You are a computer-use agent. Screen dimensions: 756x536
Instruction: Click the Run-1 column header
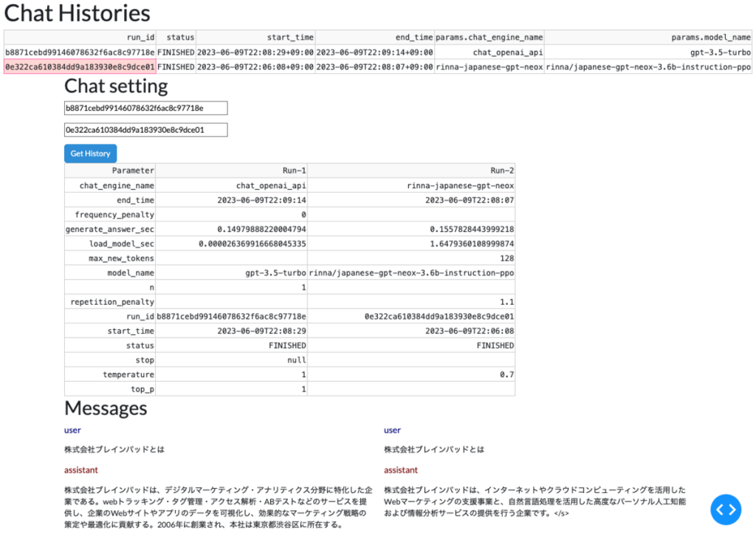(231, 170)
